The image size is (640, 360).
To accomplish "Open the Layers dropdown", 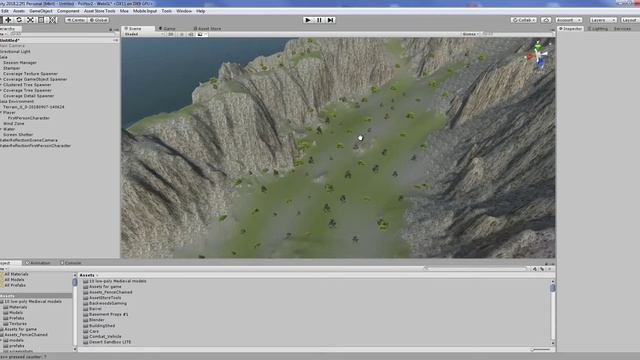I will [602, 20].
